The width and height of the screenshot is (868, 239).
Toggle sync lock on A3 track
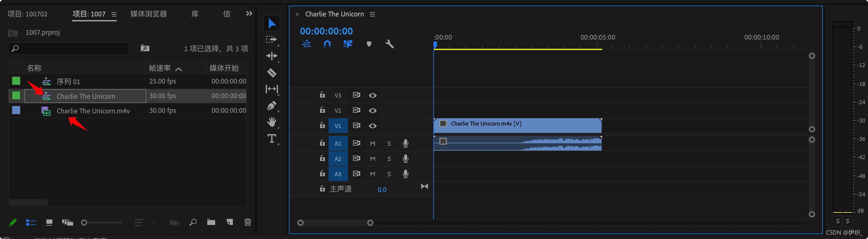click(x=357, y=173)
